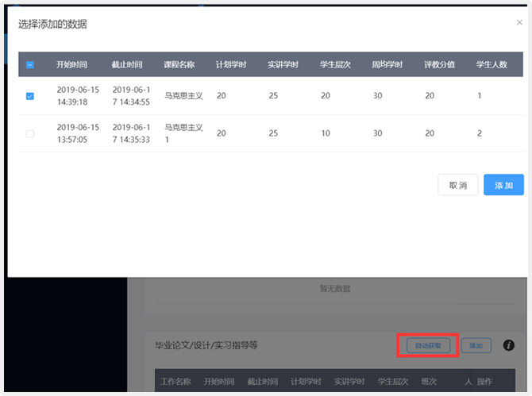Select the 2019-06-15 14:39:18 start time cell
Image resolution: width=532 pixels, height=396 pixels.
tap(78, 96)
